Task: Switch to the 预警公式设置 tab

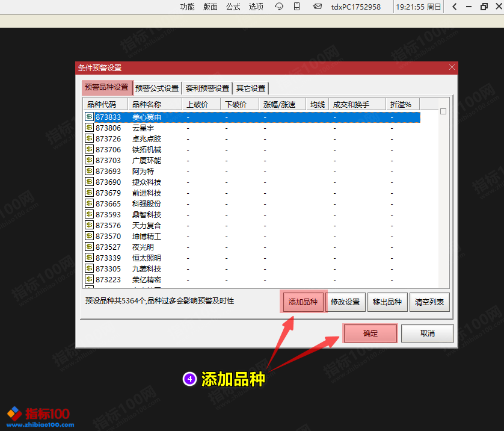Action: pos(157,88)
